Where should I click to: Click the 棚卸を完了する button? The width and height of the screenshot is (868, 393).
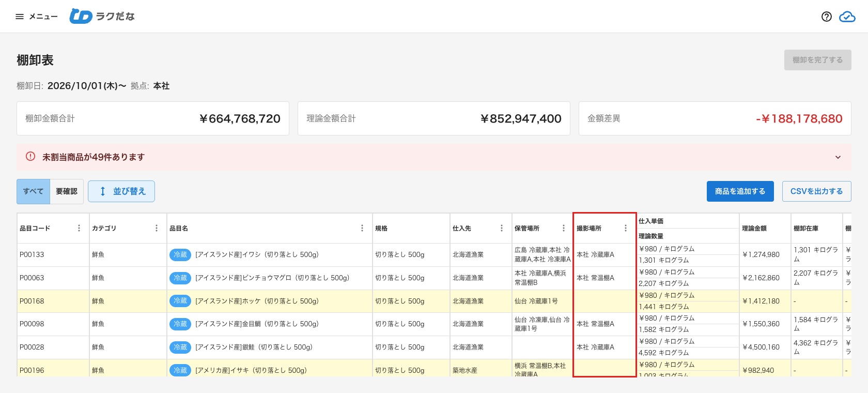coord(818,60)
